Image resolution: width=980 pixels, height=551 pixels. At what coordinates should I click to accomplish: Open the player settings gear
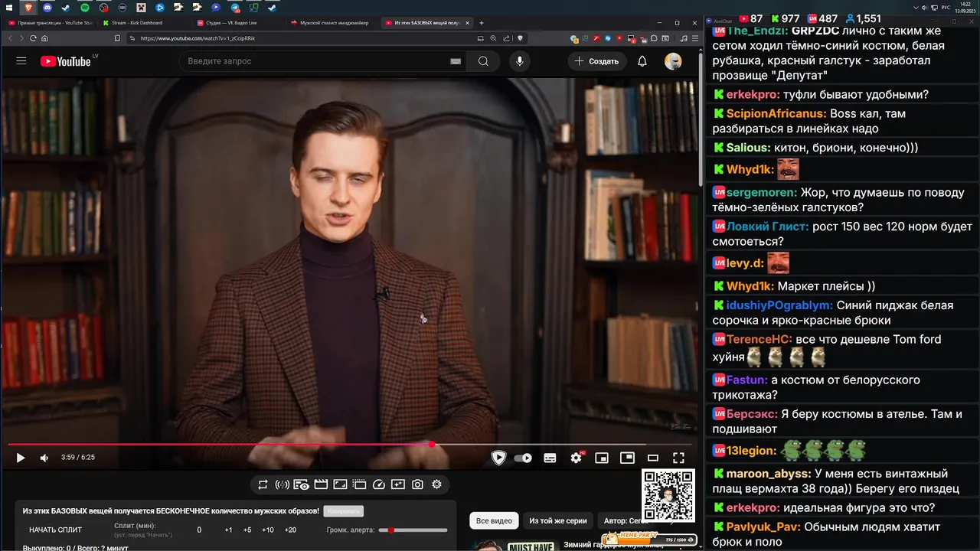coord(577,458)
